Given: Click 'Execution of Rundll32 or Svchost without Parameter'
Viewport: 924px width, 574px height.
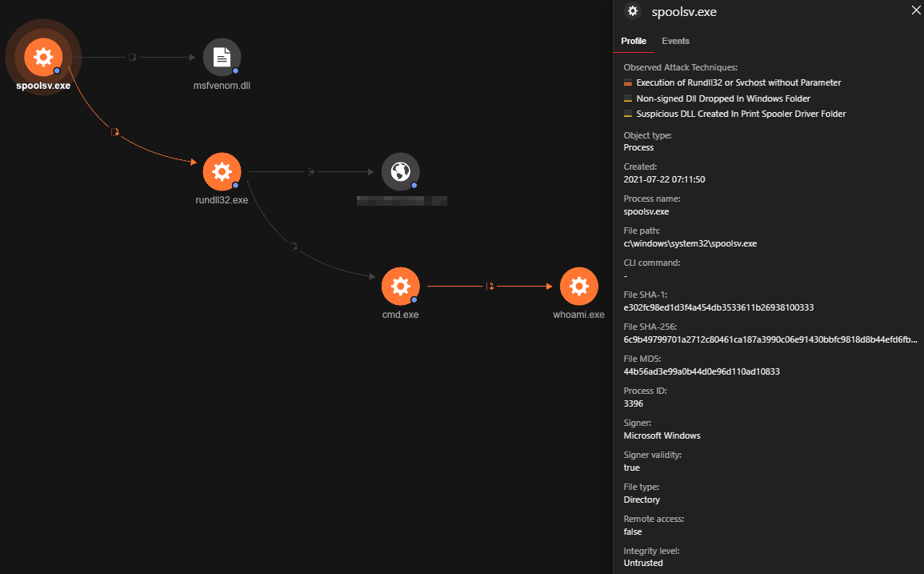Looking at the screenshot, I should point(738,82).
